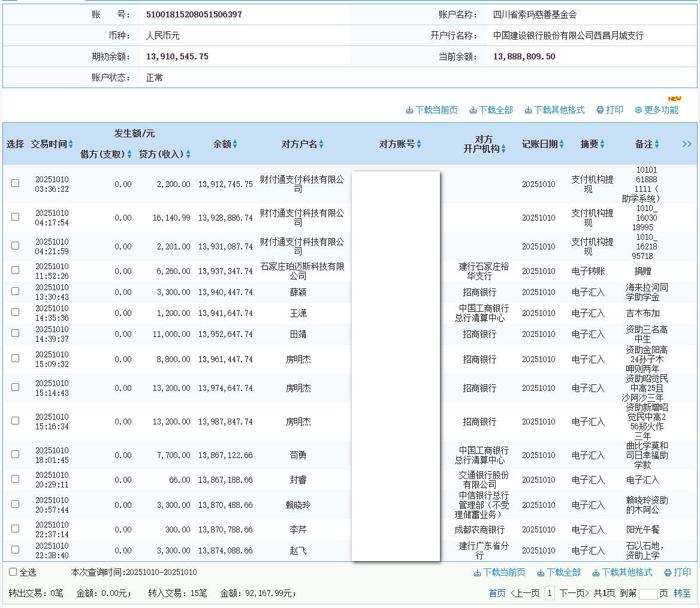Click the printer icon next to 打印

[x=599, y=110]
